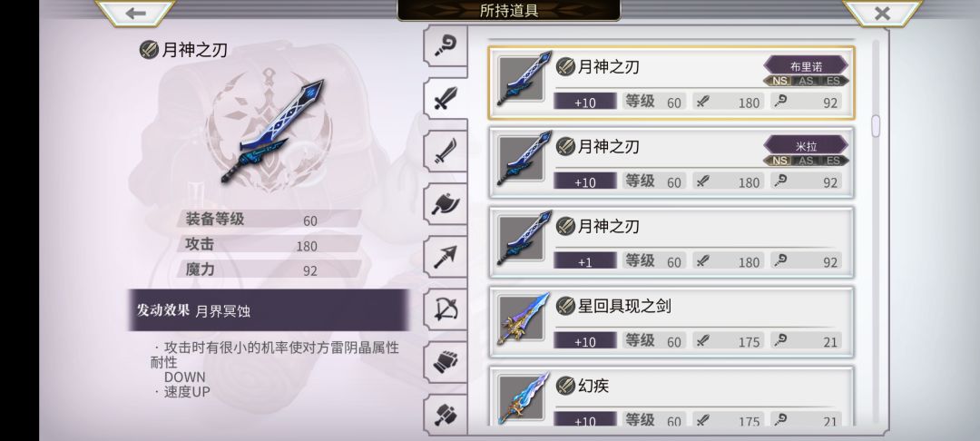Select 月神之刃 equipped by 布里诺
Image resolution: width=980 pixels, height=441 pixels.
click(671, 83)
